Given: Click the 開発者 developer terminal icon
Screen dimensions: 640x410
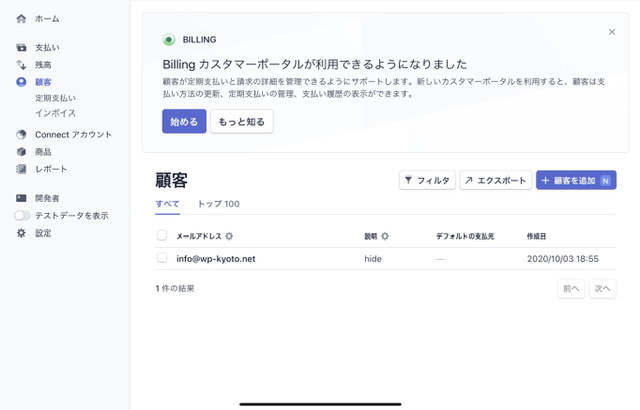Looking at the screenshot, I should tap(22, 198).
